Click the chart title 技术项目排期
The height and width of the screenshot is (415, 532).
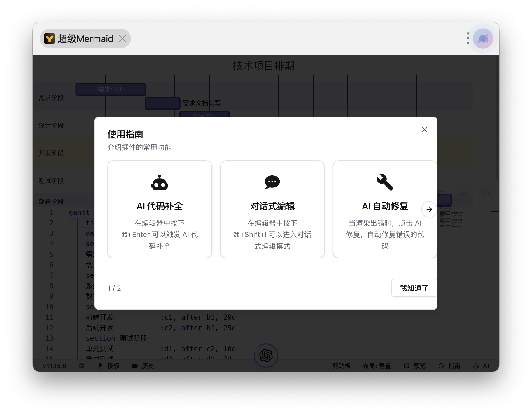pos(263,66)
